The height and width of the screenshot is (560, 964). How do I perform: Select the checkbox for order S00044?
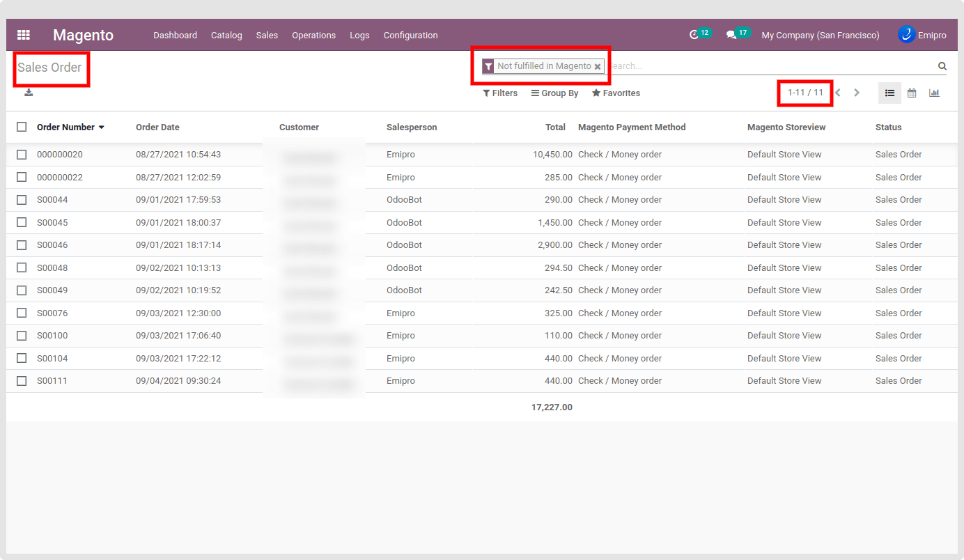pos(22,200)
